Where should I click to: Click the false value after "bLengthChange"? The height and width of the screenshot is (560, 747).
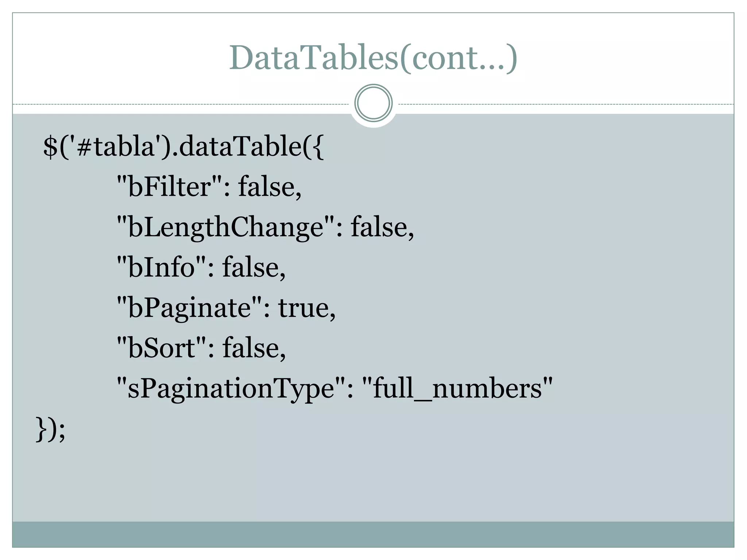click(382, 227)
